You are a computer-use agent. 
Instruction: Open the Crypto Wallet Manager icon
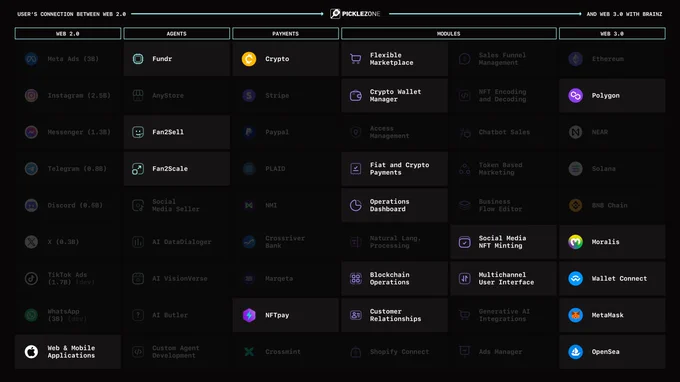pyautogui.click(x=356, y=95)
